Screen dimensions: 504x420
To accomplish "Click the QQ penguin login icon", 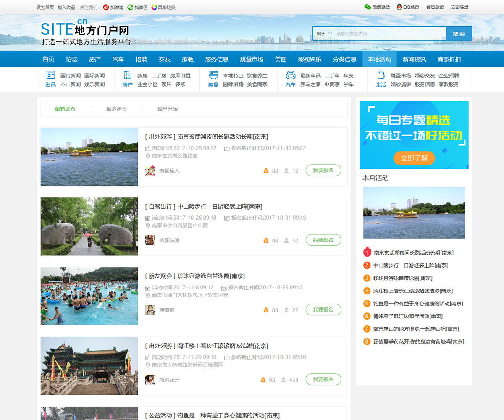I will [x=399, y=7].
